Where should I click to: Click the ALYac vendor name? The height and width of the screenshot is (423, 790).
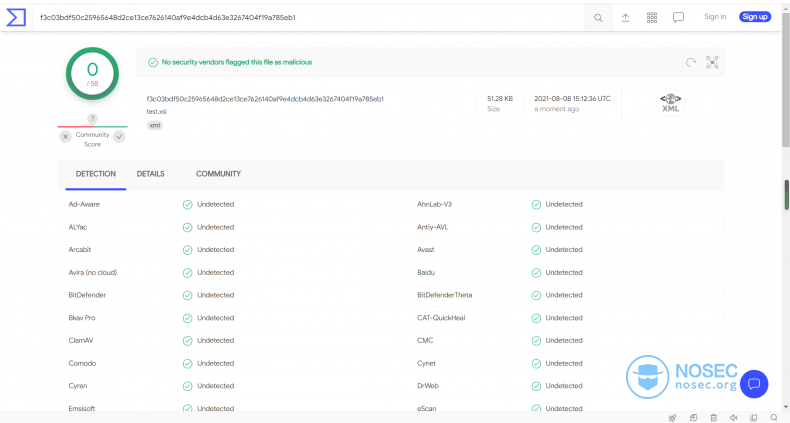tap(78, 227)
